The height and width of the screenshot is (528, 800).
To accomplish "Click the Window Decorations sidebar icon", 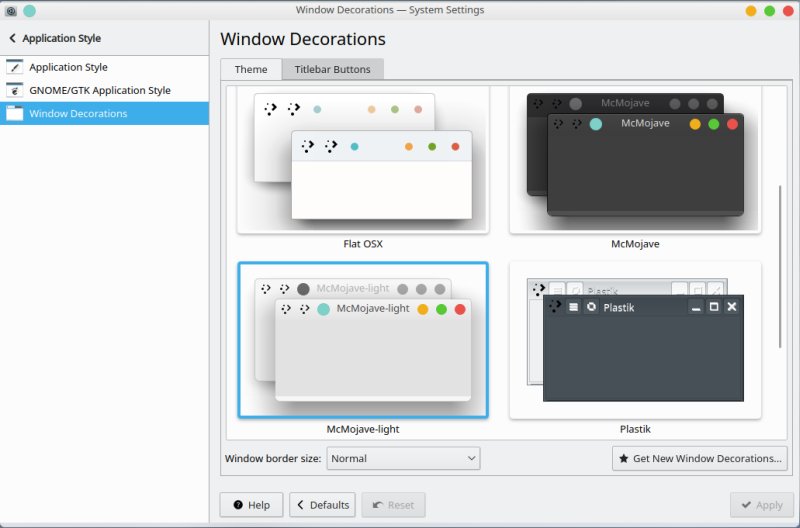I will pos(14,114).
